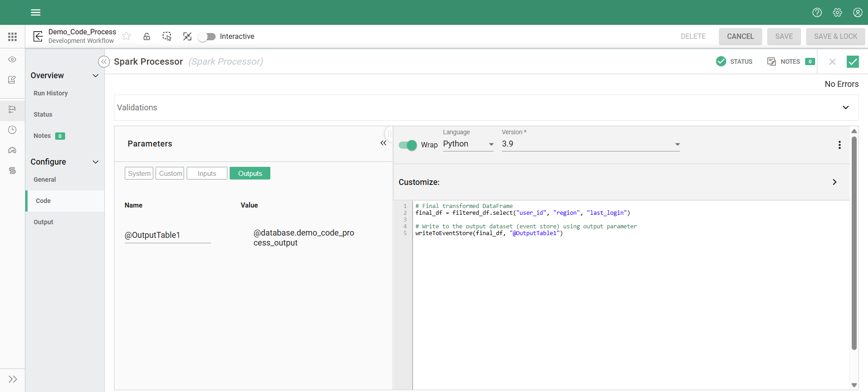This screenshot has width=868, height=392.
Task: Open the hamburger main menu
Action: click(36, 12)
